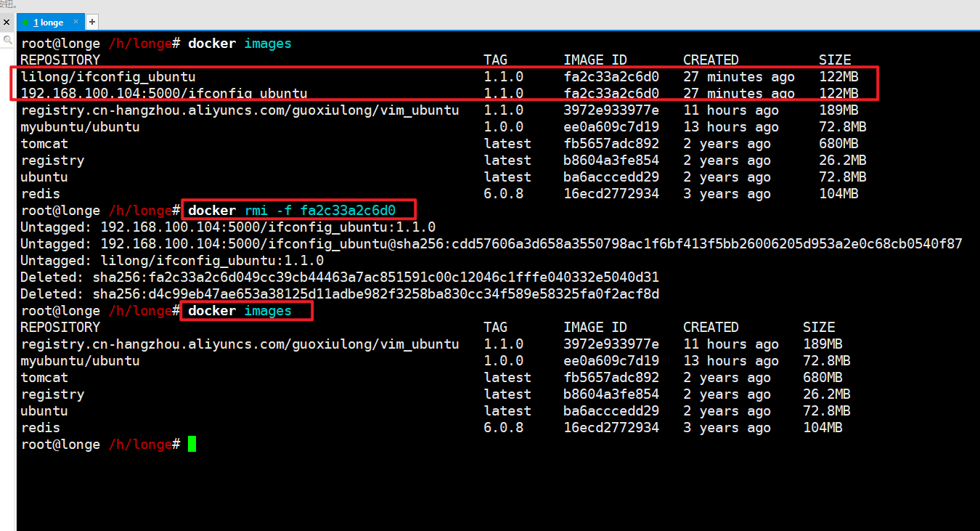This screenshot has width=980, height=531.
Task: Click image ID '3972e933977e' in first listing
Action: (611, 110)
